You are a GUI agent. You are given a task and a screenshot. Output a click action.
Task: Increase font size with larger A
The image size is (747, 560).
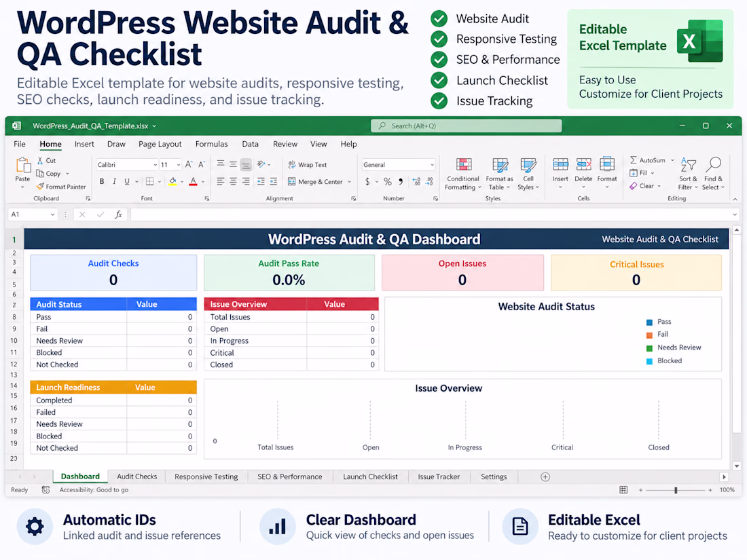(189, 164)
